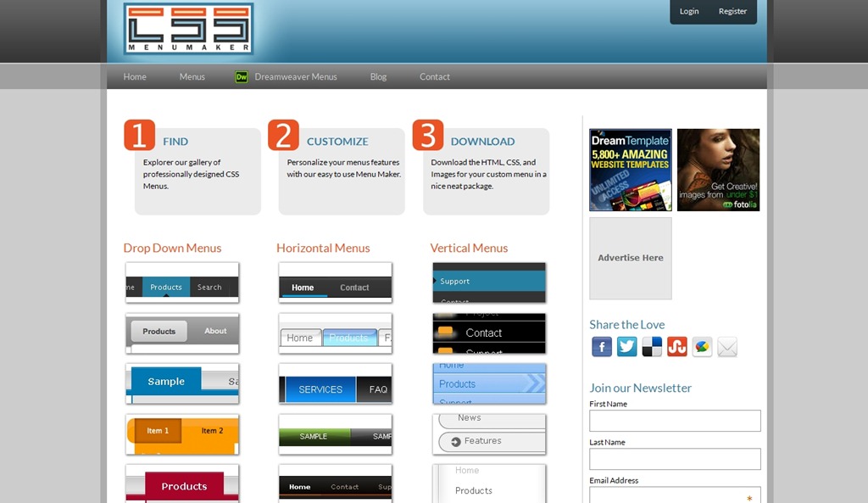
Task: Select the light blue Products vertical menu thumbnail
Action: point(489,384)
